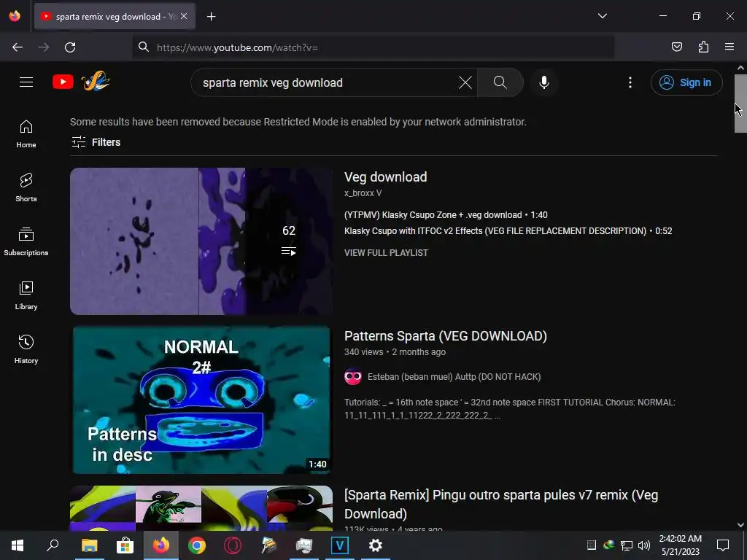Image resolution: width=747 pixels, height=560 pixels.
Task: Click the Sign in button
Action: [686, 82]
